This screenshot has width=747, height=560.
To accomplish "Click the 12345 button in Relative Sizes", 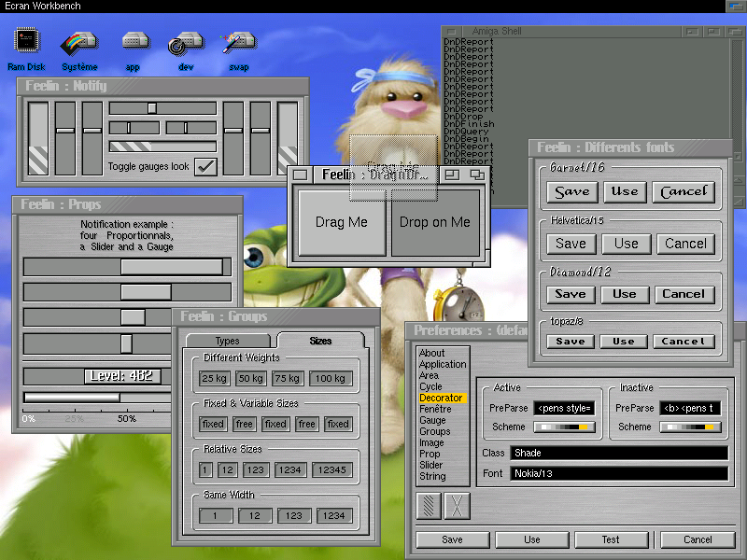I will (332, 470).
